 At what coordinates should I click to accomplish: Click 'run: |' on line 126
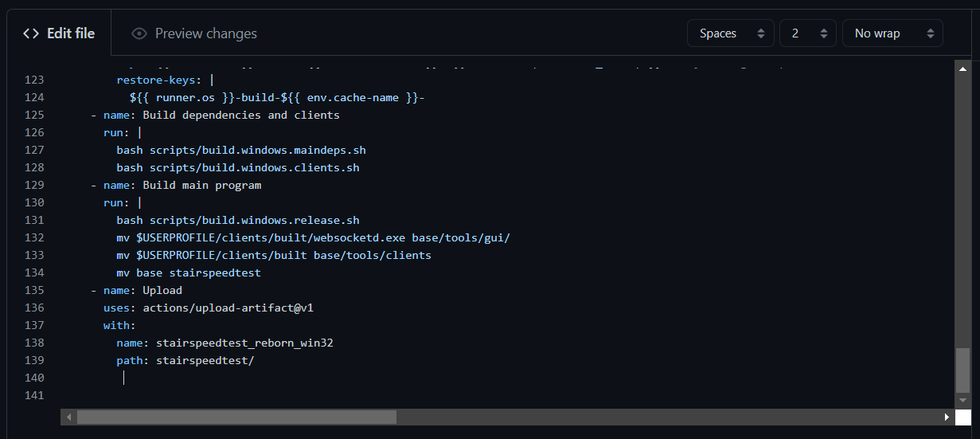point(123,133)
